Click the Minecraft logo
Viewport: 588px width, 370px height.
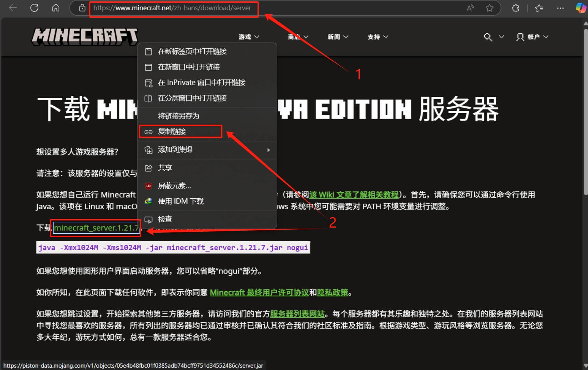coord(85,36)
